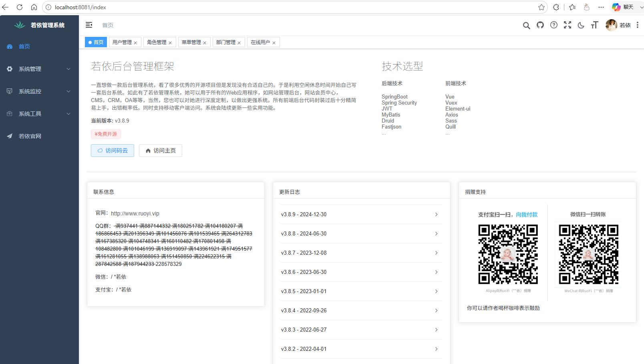Select 首页 in the sidebar

(x=39, y=46)
